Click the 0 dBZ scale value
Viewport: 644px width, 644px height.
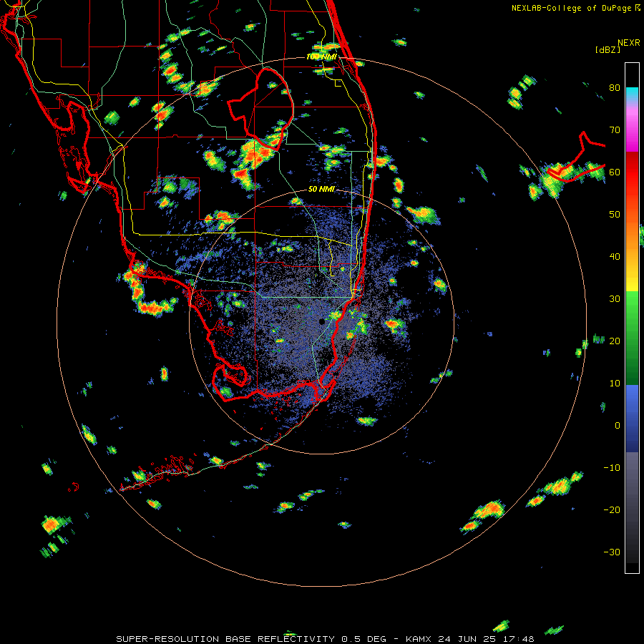pos(618,426)
